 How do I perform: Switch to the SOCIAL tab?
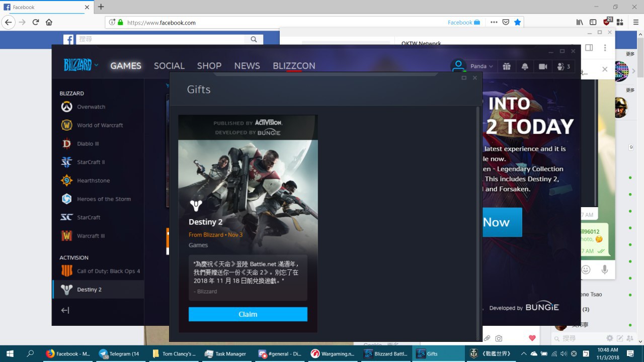[x=169, y=66]
